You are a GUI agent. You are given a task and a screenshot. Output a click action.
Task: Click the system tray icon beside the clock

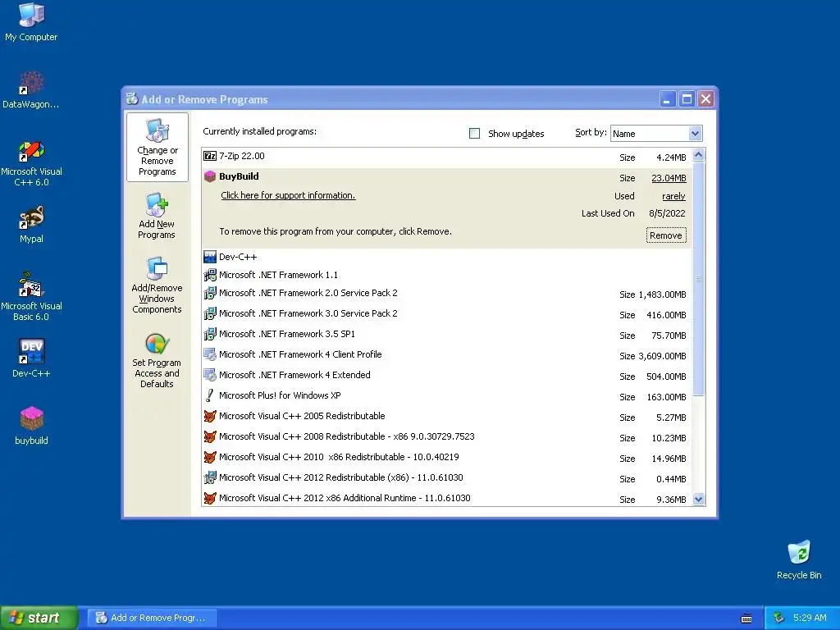pos(779,618)
